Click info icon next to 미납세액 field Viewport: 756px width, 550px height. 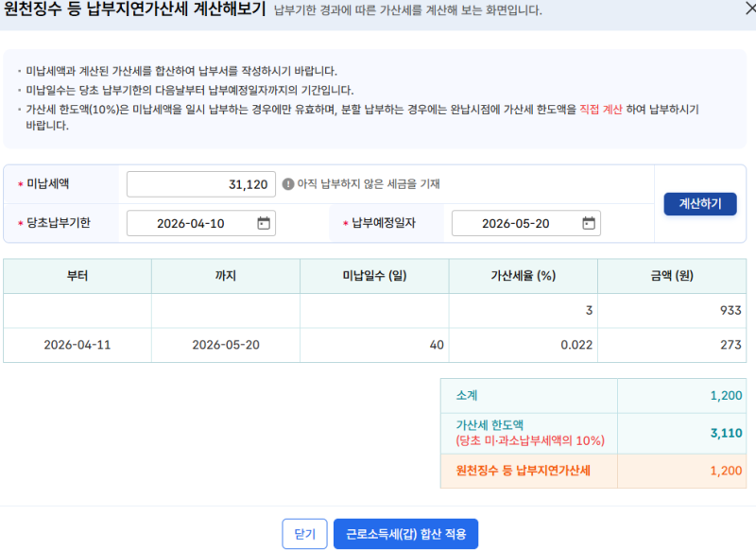pyautogui.click(x=288, y=184)
